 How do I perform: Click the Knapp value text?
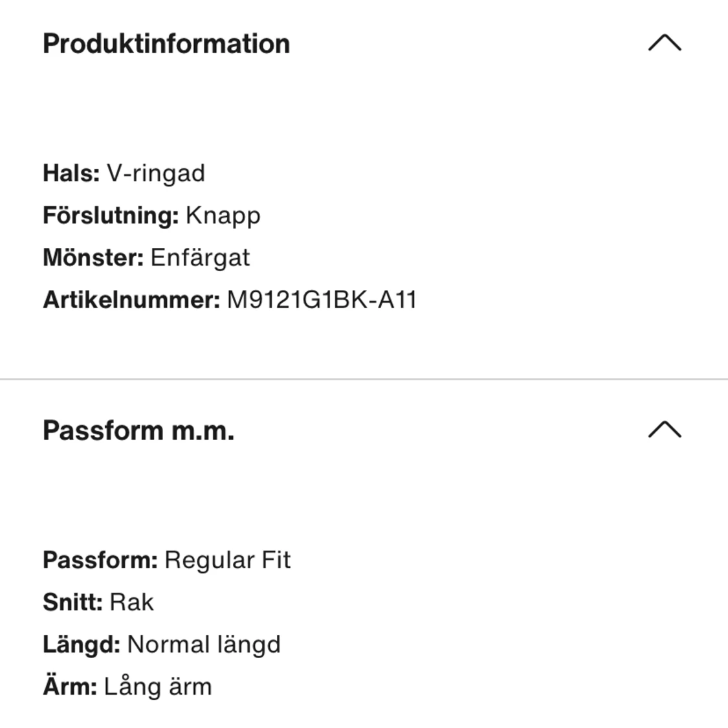point(223,216)
